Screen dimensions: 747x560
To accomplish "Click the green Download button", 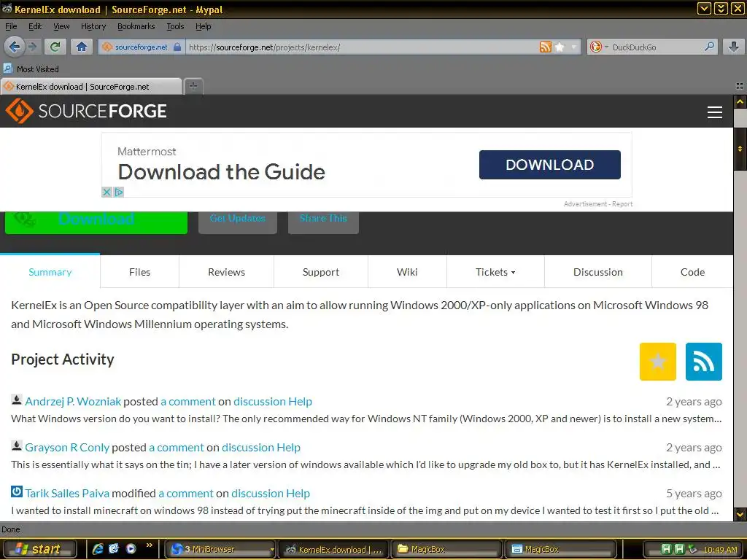I will [x=96, y=222].
